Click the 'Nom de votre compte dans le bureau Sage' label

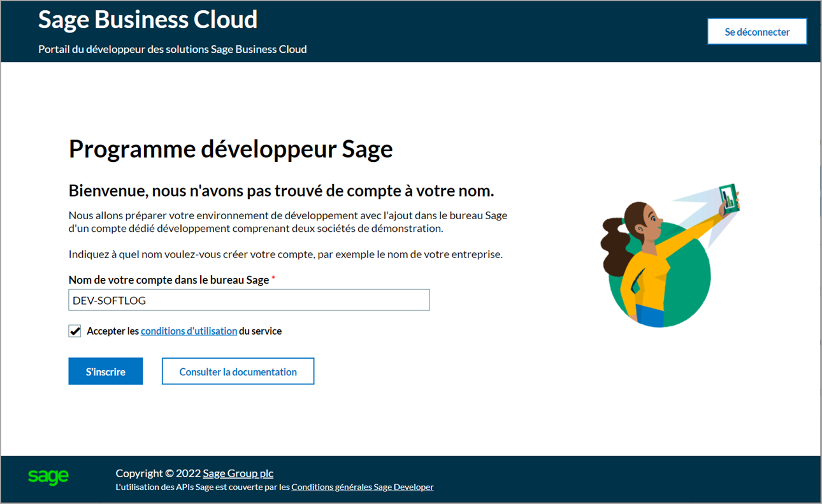coord(169,280)
